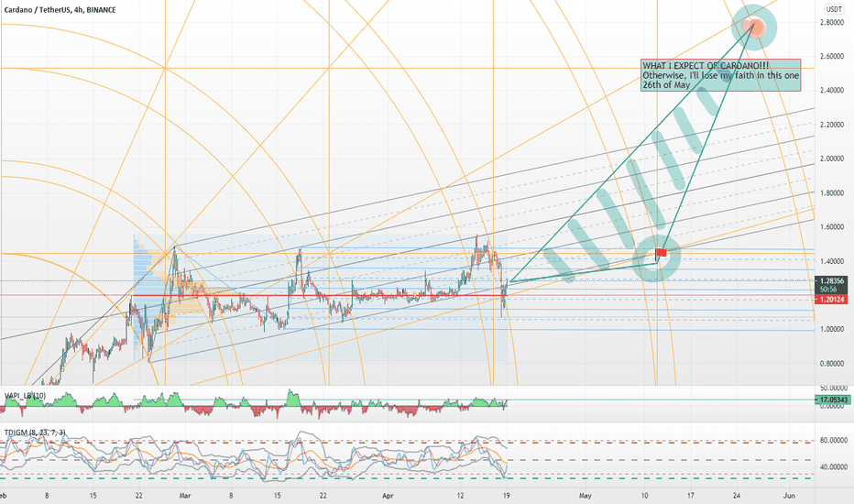Click the red price label 1.20124
The width and height of the screenshot is (854, 504).
pos(832,300)
